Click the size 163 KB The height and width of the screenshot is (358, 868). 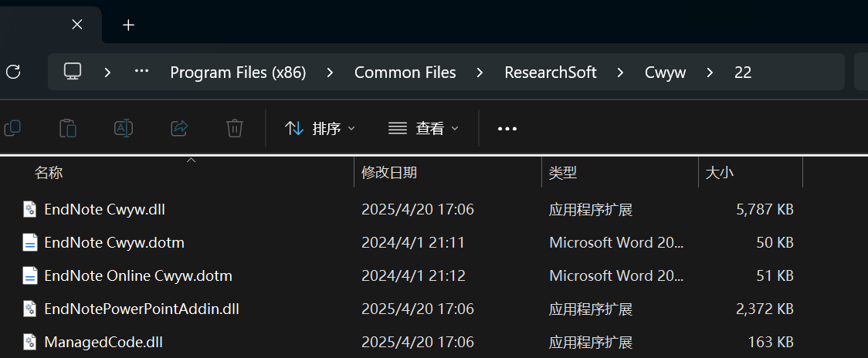pos(771,343)
